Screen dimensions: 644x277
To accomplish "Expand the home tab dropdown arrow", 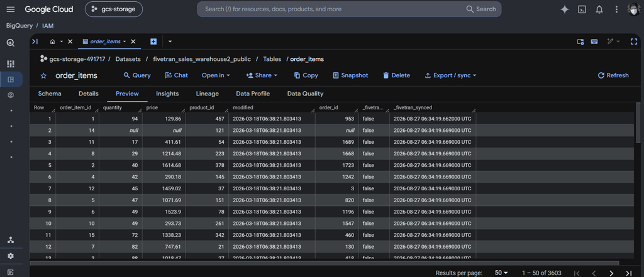I will pos(61,41).
